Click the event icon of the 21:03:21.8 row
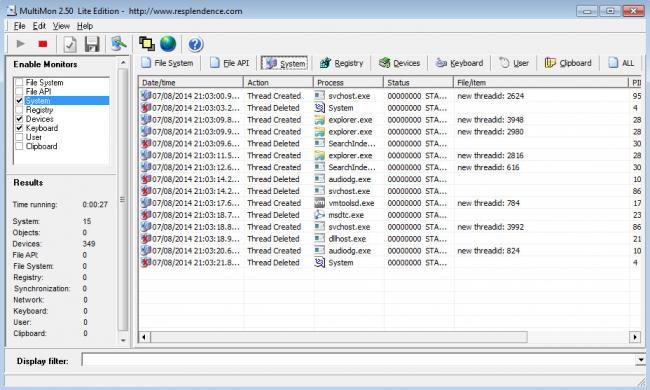 tap(146, 262)
